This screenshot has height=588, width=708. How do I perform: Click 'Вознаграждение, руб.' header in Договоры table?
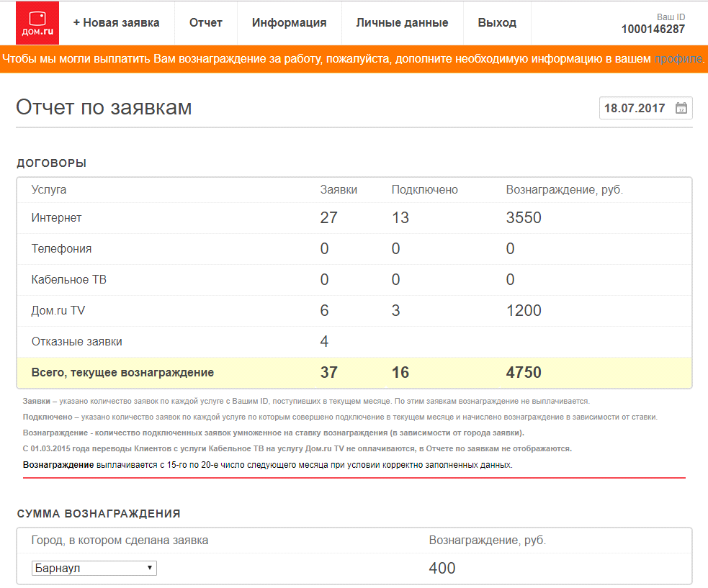pos(565,190)
